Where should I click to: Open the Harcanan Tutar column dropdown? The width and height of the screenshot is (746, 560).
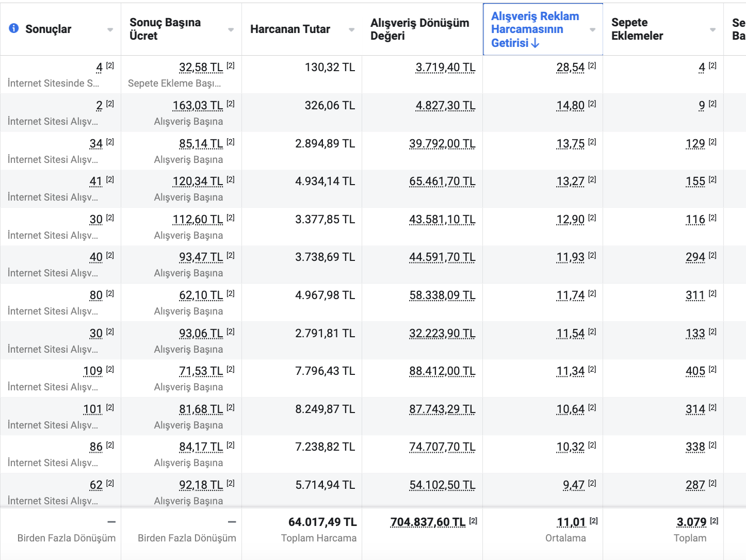tap(351, 30)
